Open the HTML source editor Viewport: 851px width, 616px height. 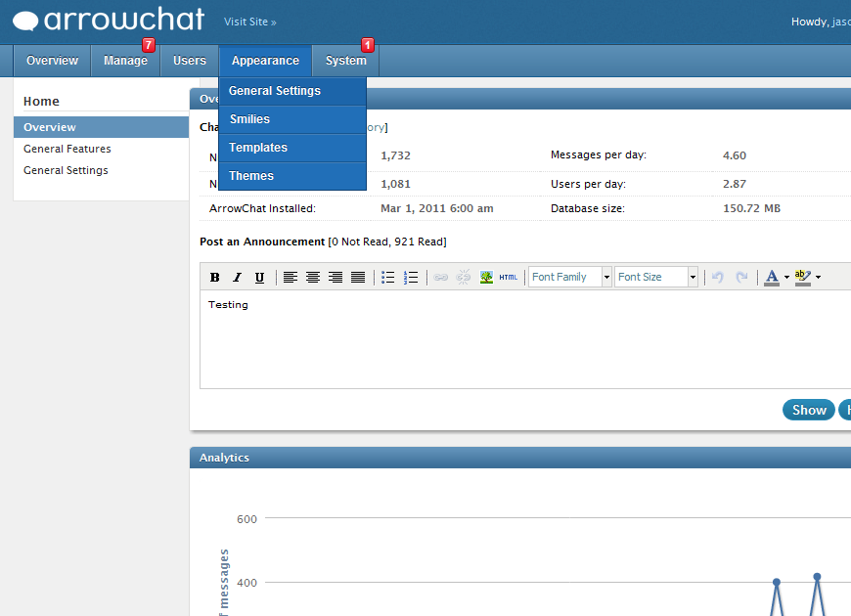tap(509, 278)
